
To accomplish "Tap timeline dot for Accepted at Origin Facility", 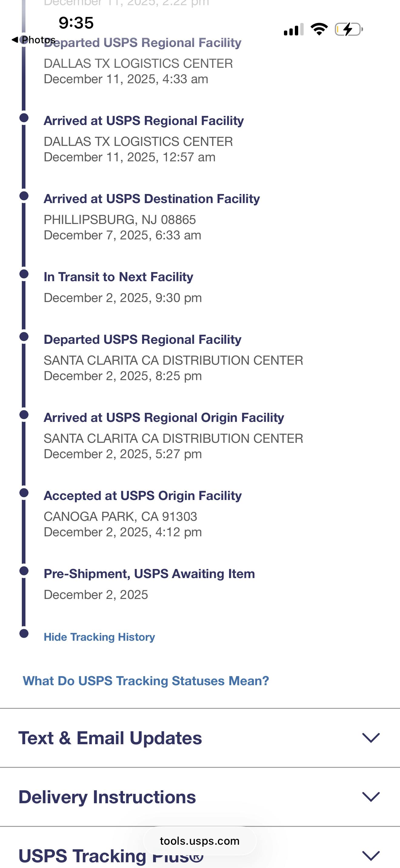I will click(24, 493).
